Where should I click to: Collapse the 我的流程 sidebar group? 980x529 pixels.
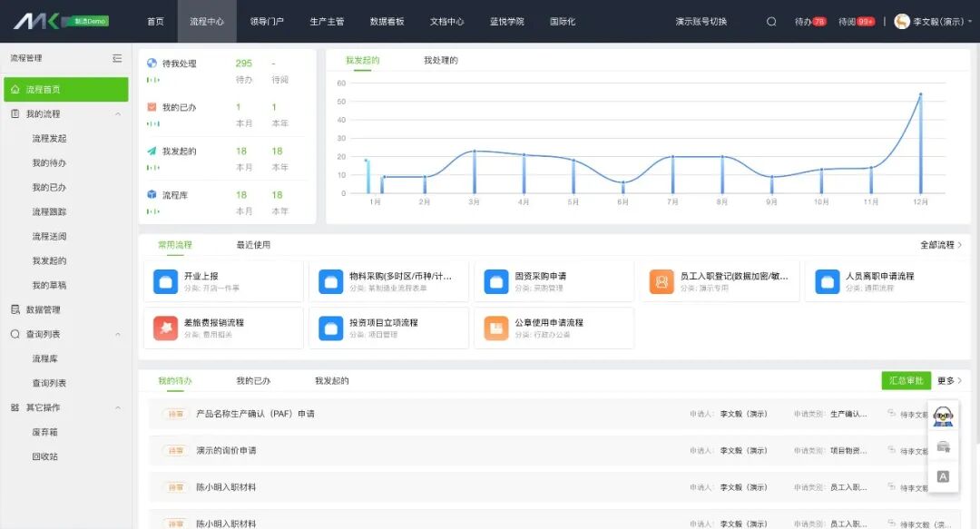tap(118, 114)
